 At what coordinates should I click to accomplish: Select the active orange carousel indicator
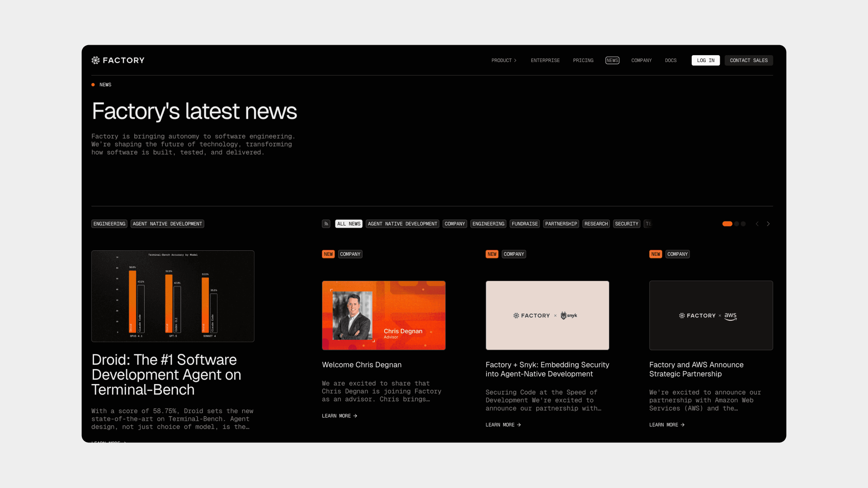point(727,224)
